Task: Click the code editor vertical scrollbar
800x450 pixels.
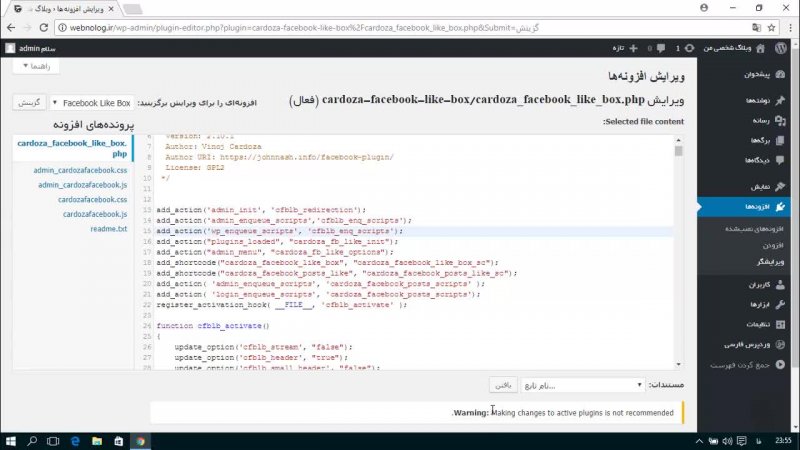Action: 679,250
